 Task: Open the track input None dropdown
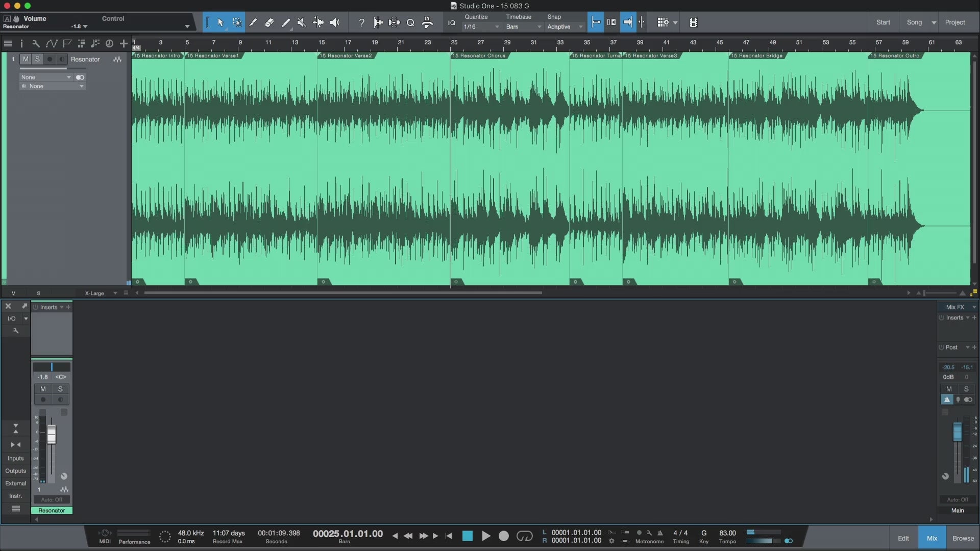tap(46, 78)
